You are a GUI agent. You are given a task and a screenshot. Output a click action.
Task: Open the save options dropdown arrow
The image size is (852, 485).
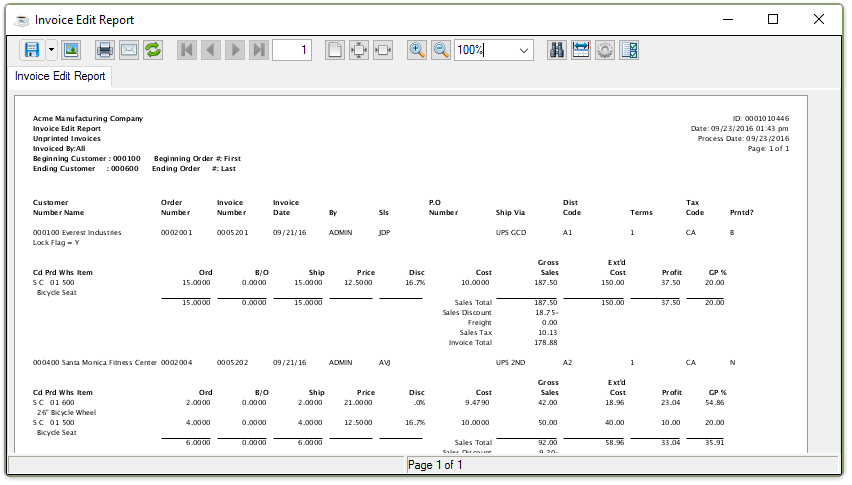click(51, 50)
